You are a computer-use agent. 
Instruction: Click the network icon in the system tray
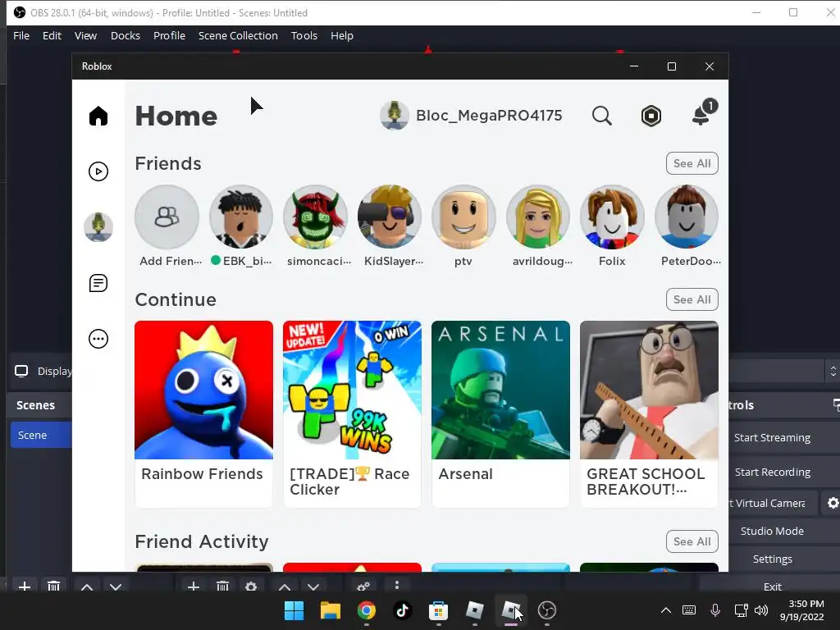click(x=741, y=610)
